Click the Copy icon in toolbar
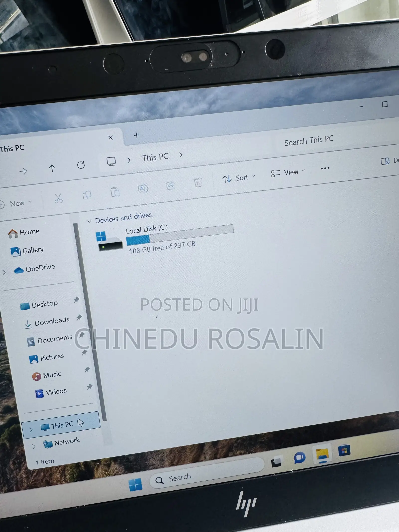 (x=87, y=195)
